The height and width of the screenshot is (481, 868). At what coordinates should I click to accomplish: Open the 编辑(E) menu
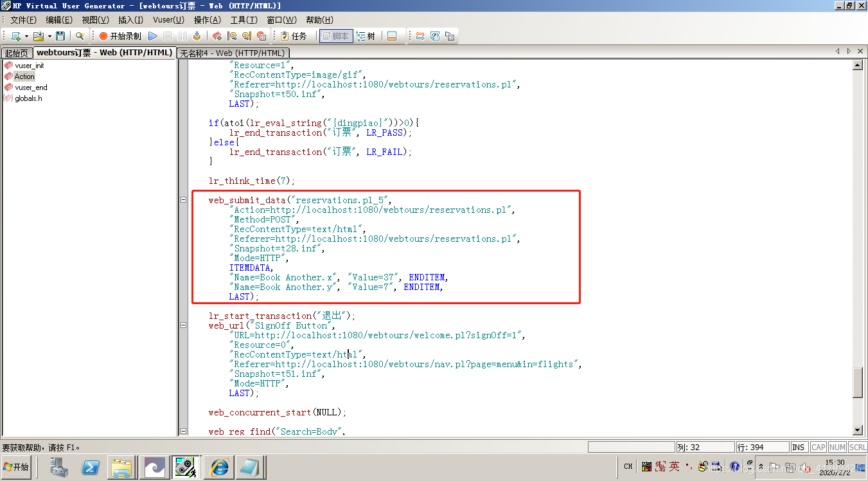(x=58, y=20)
